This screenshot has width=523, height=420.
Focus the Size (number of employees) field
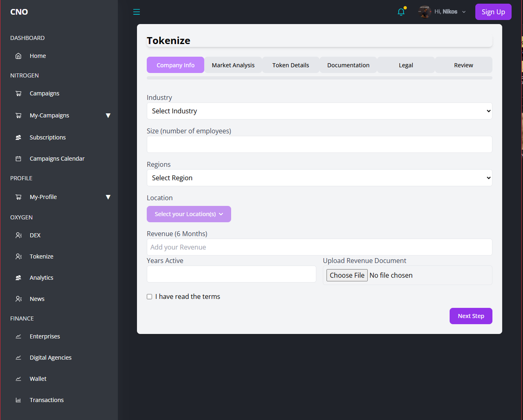click(319, 144)
